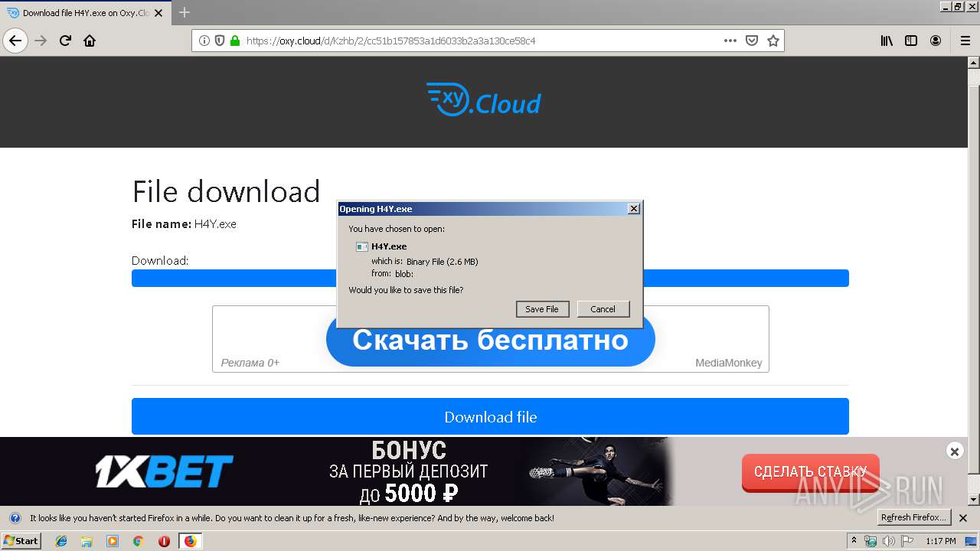Go back with the Back arrow button
Viewport: 980px width, 551px height.
tap(15, 41)
